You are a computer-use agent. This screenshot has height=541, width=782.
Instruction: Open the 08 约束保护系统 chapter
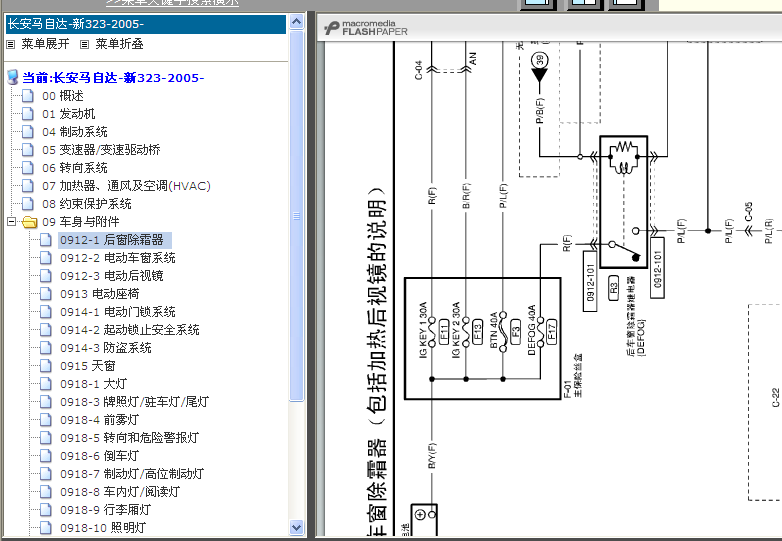click(x=87, y=203)
